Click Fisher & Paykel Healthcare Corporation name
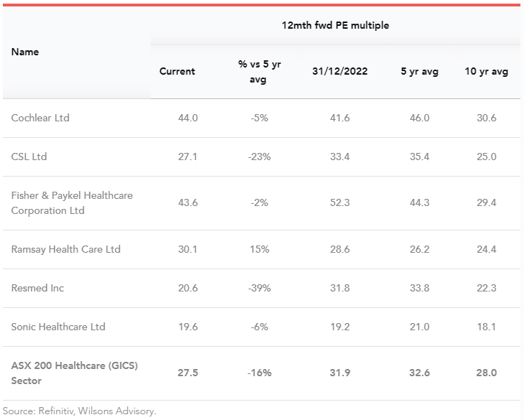This screenshot has width=524, height=420. click(x=72, y=203)
